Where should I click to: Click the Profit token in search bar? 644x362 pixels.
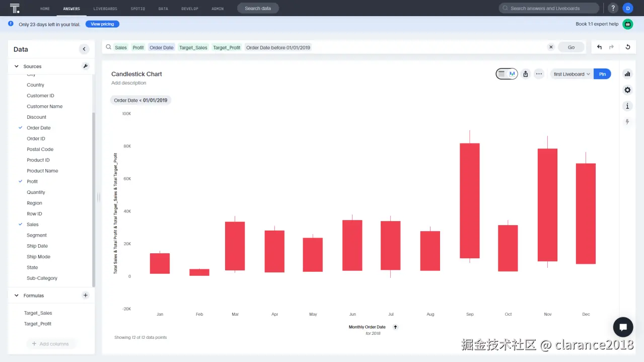point(138,47)
